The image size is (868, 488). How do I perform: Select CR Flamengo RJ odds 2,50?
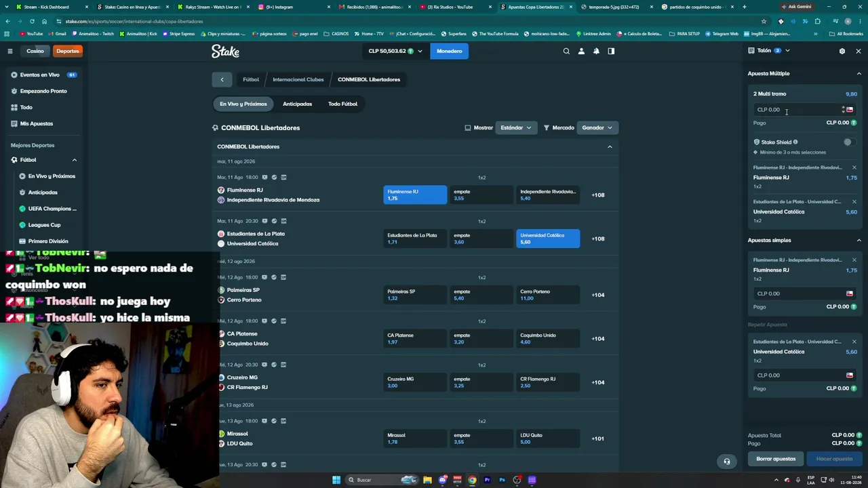pos(548,382)
